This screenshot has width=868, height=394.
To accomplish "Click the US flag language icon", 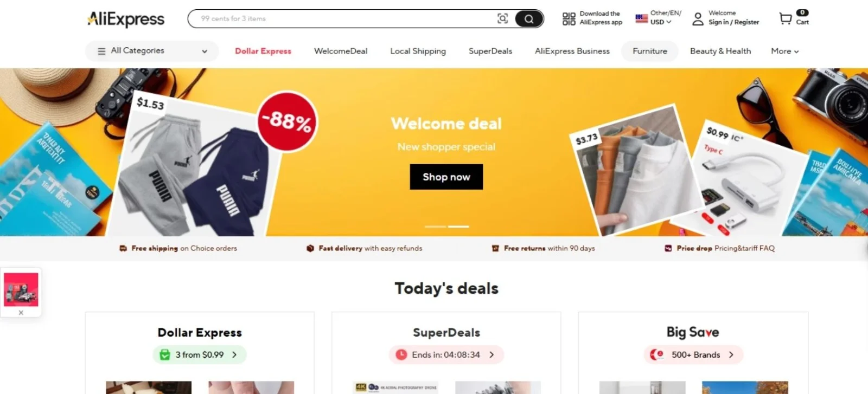I will (x=641, y=18).
